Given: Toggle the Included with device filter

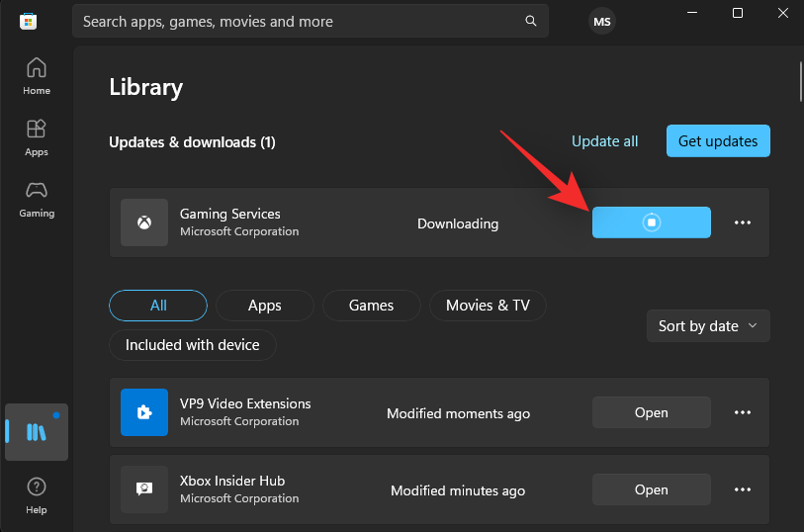Looking at the screenshot, I should click(x=192, y=345).
